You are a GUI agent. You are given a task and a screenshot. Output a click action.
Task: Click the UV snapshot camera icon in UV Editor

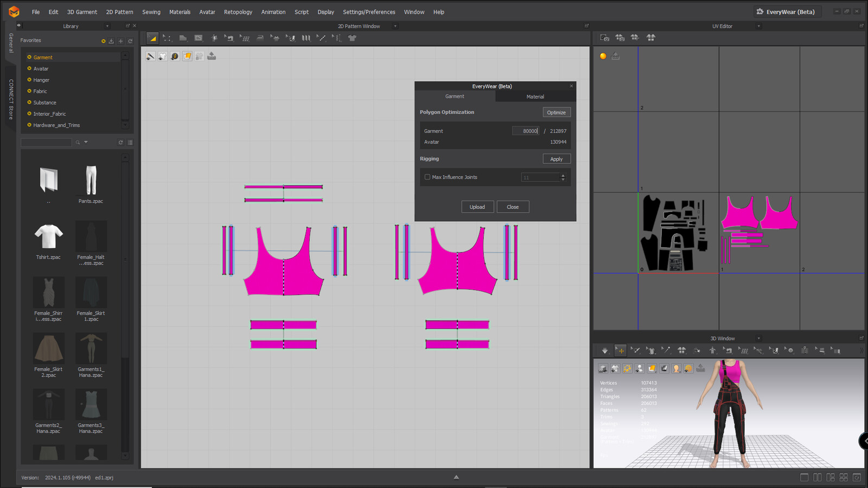pos(604,37)
